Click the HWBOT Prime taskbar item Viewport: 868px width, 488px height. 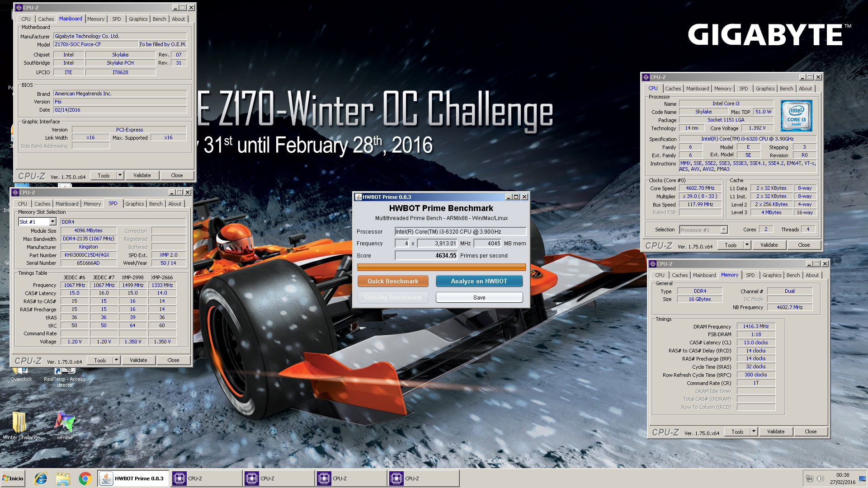point(133,479)
